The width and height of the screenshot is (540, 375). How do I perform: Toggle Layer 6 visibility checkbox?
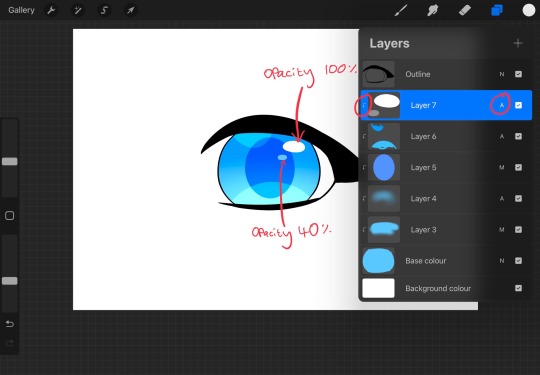tap(518, 136)
